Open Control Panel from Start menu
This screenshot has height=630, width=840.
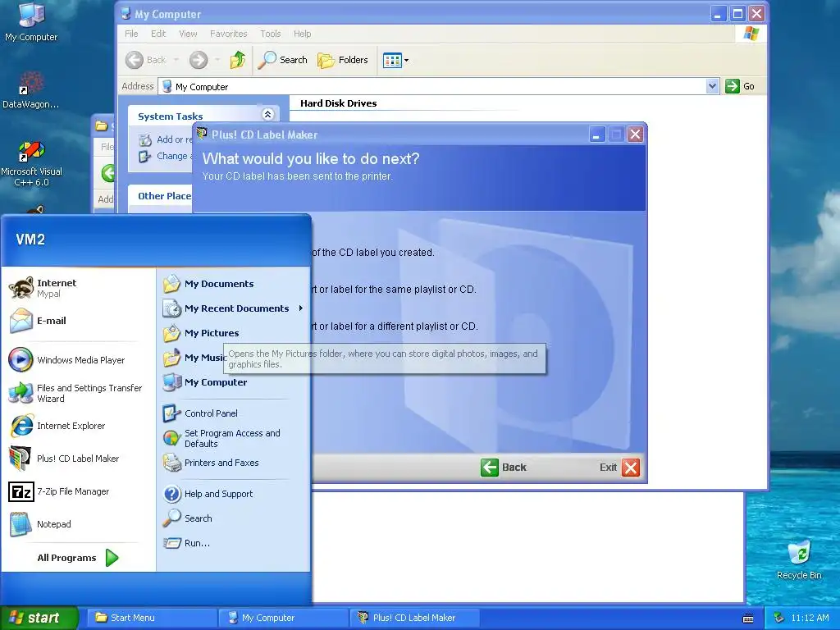click(233, 413)
